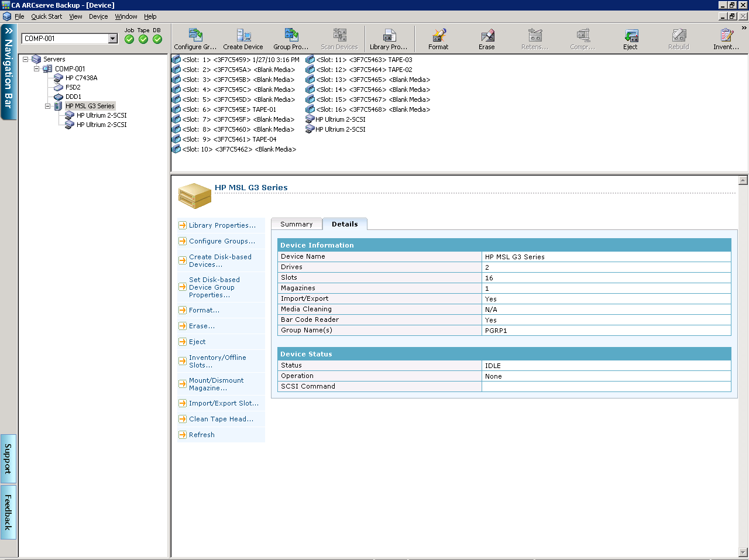Click the Clean Tape Head link

coord(221,419)
